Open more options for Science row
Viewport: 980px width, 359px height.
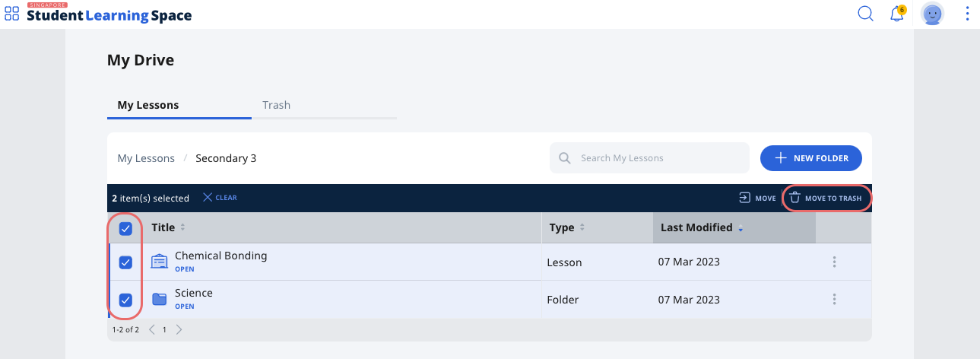834,300
